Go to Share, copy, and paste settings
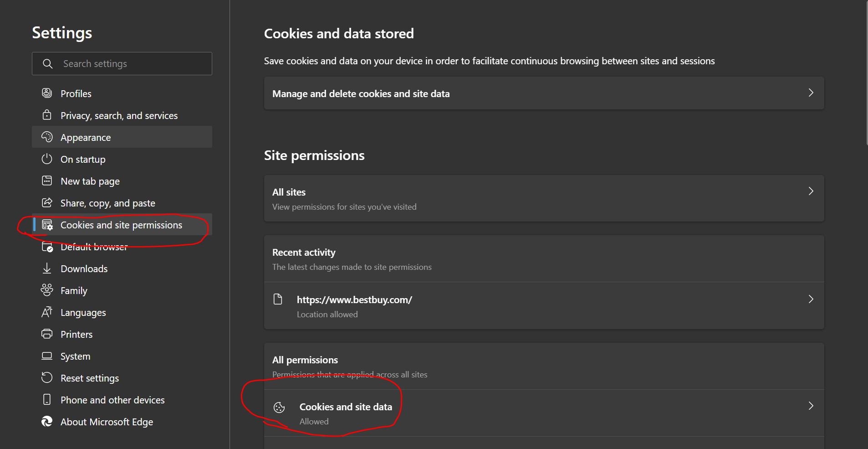 [108, 203]
